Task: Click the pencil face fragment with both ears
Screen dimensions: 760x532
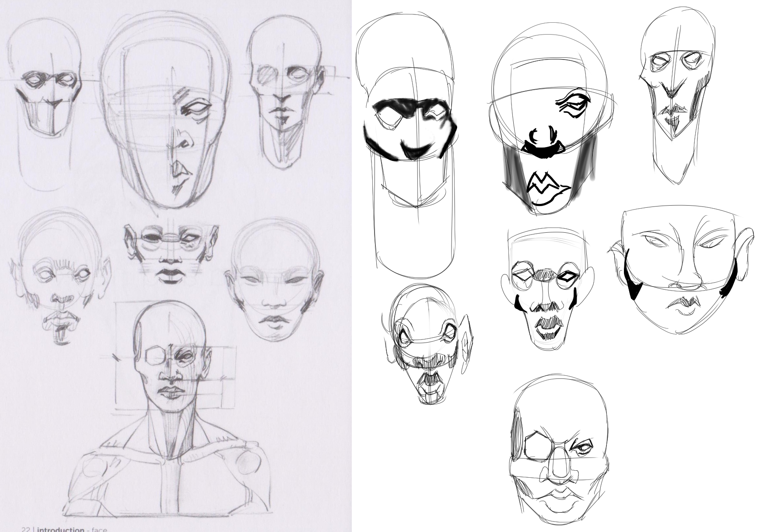Action: (x=171, y=255)
